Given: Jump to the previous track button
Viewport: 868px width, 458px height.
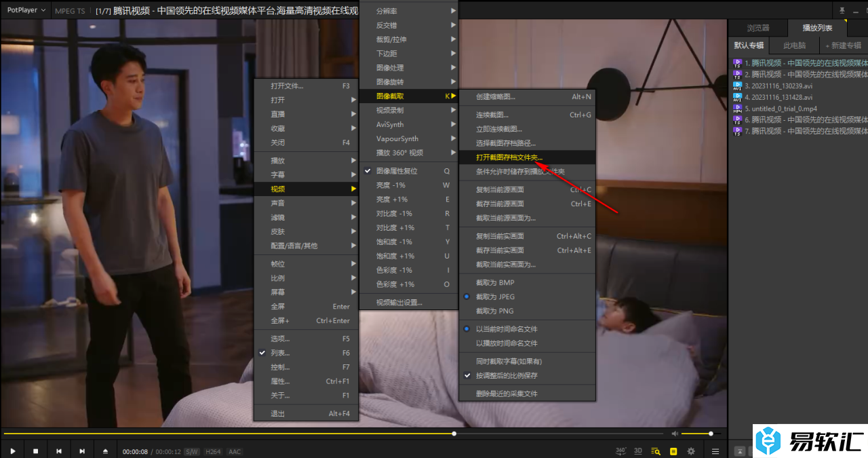Looking at the screenshot, I should [x=59, y=451].
